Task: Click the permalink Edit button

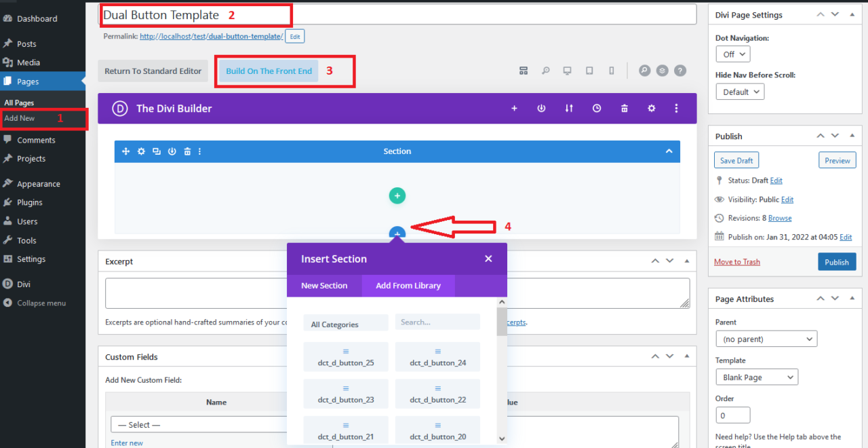Action: (x=295, y=37)
